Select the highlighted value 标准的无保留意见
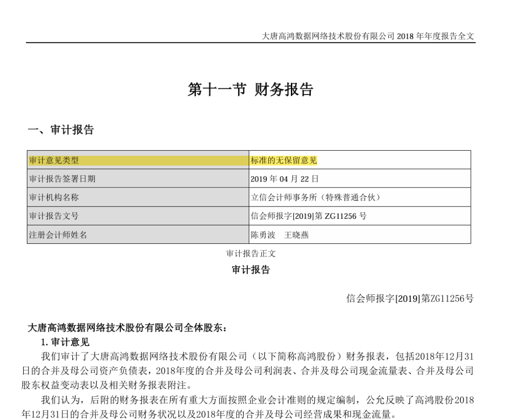 point(284,160)
